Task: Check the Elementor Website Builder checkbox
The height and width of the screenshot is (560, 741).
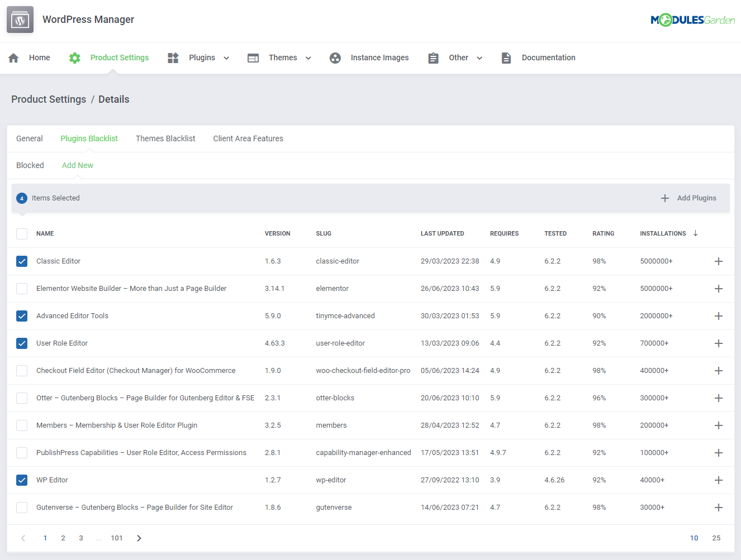Action: (22, 289)
